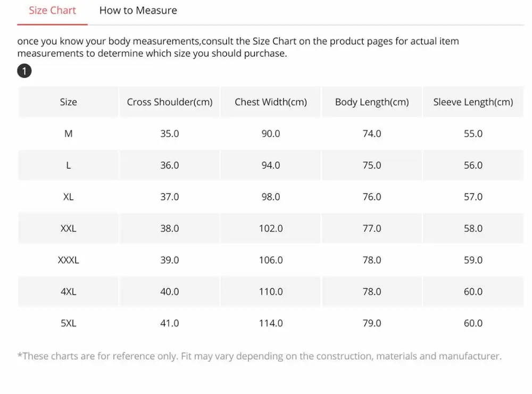This screenshot has height=394, width=532.
Task: Select the 5XL size row label
Action: tap(68, 323)
